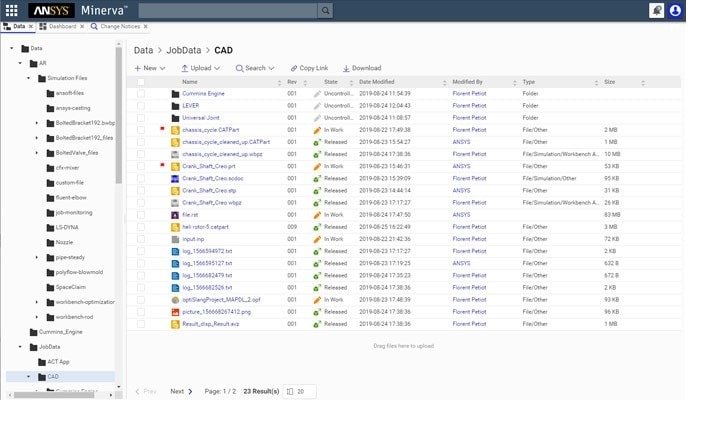Click the chassis_cycle.CATPart file icon
Viewport: 710px width, 436px height.
[x=175, y=130]
